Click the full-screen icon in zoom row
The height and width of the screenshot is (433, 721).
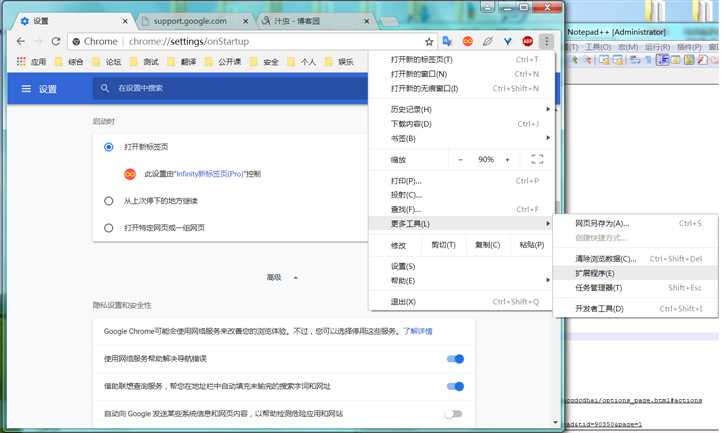point(537,160)
